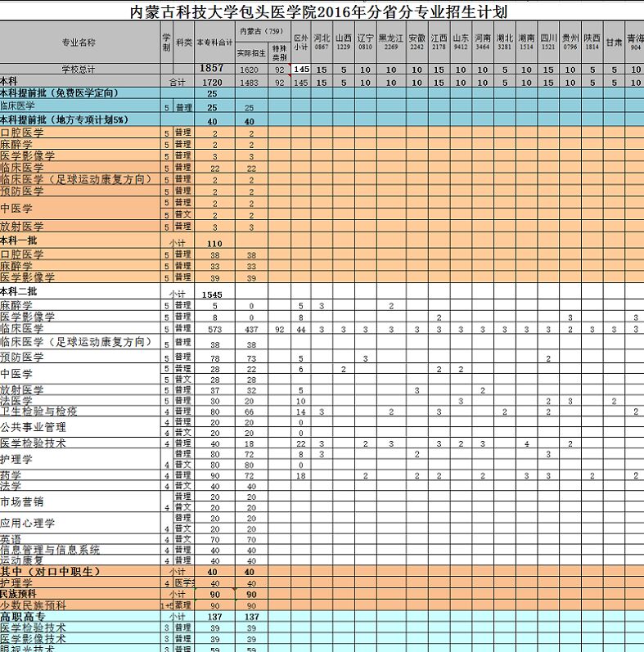Click the 山东 9412 province header

tap(461, 42)
